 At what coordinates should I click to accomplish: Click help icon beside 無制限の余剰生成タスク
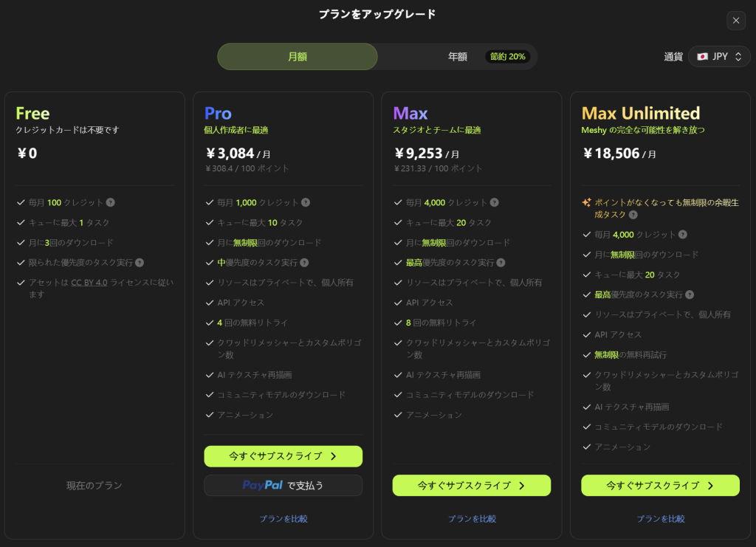click(633, 215)
